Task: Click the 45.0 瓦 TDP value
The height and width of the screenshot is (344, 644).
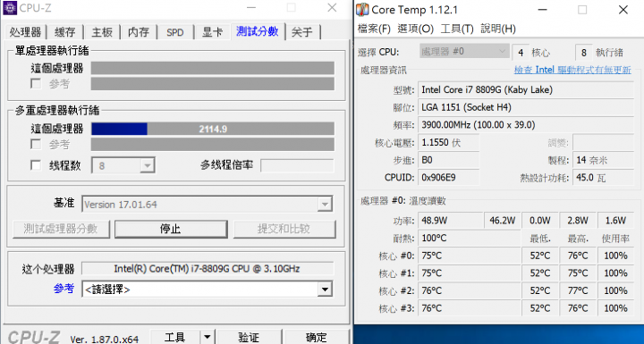Action: [x=604, y=178]
